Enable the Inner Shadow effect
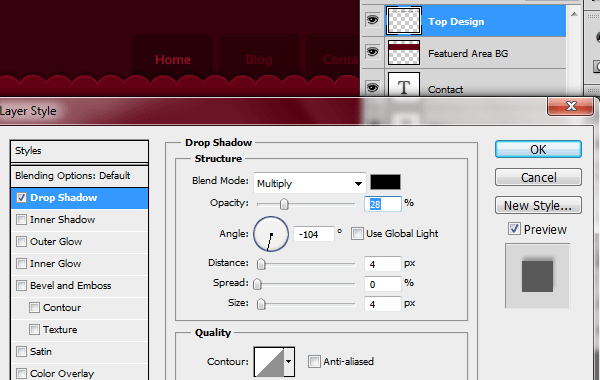The width and height of the screenshot is (600, 380). tap(21, 220)
